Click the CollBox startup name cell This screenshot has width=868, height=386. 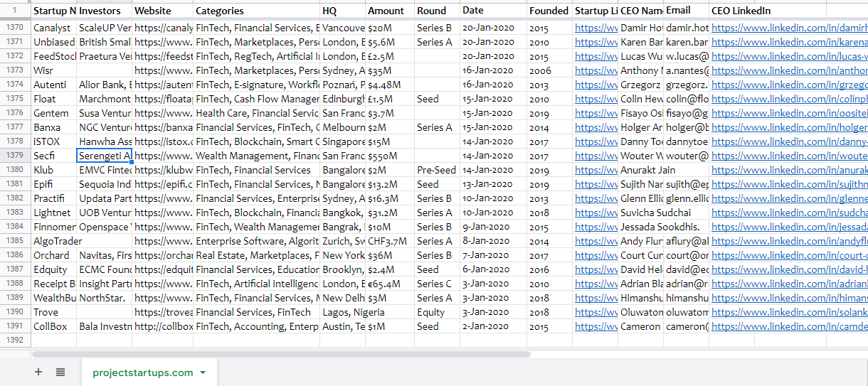tap(53, 326)
